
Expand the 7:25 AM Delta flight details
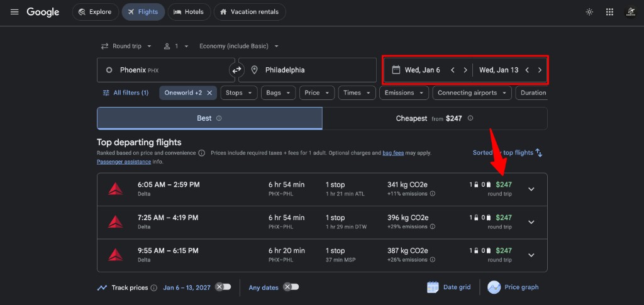click(x=531, y=222)
